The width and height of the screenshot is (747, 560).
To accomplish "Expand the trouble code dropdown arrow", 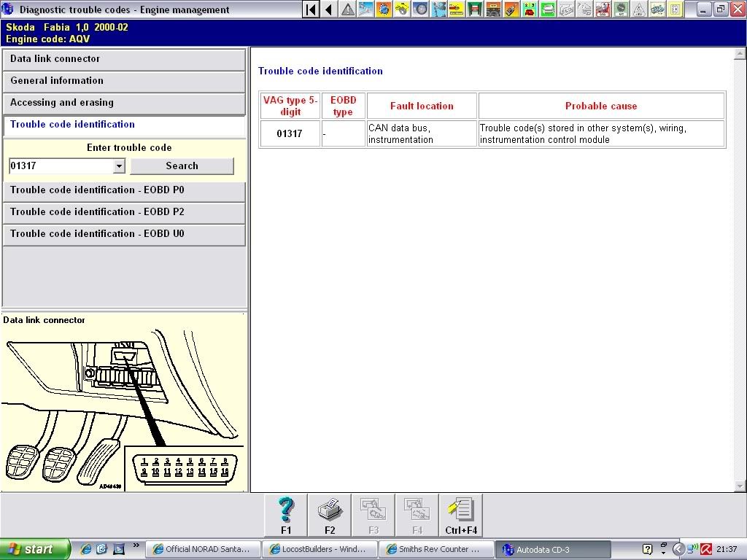I will 120,166.
